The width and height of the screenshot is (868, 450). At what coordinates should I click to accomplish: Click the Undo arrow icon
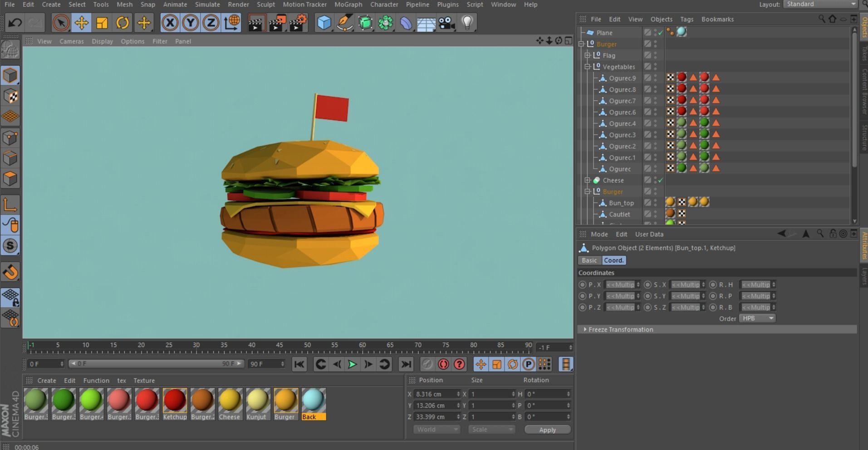15,23
